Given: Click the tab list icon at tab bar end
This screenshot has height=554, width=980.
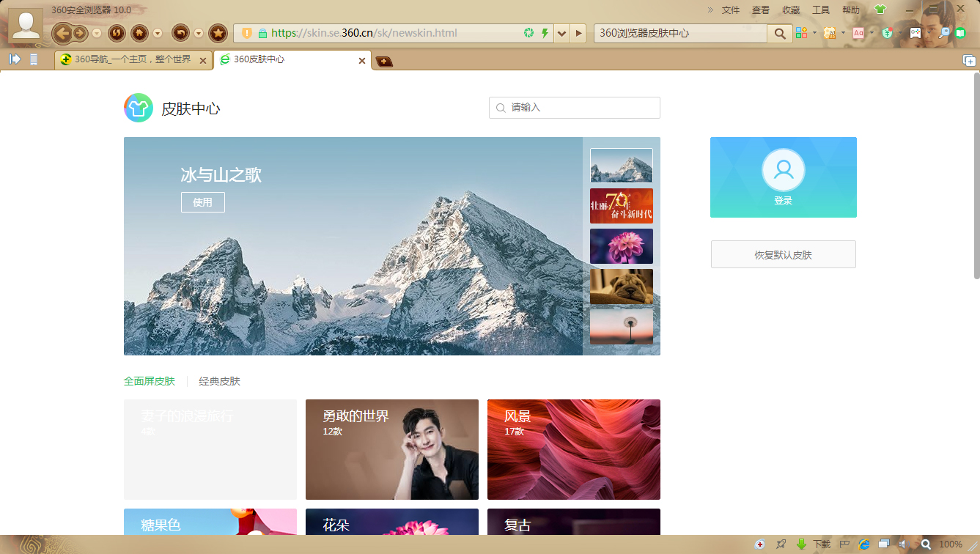Looking at the screenshot, I should (969, 60).
